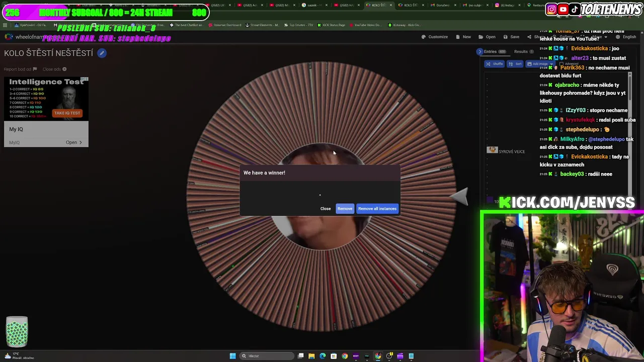Click the wheel pointer arrow

point(459,197)
